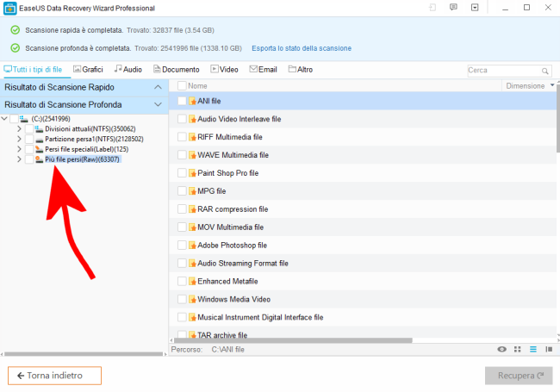
Task: Click the EaseUS app logo icon
Action: (10, 9)
